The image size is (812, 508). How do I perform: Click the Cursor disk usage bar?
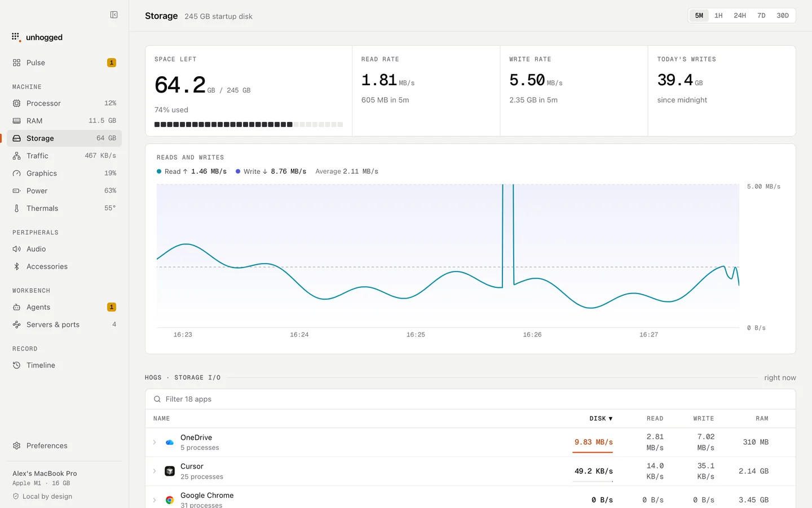tap(593, 481)
